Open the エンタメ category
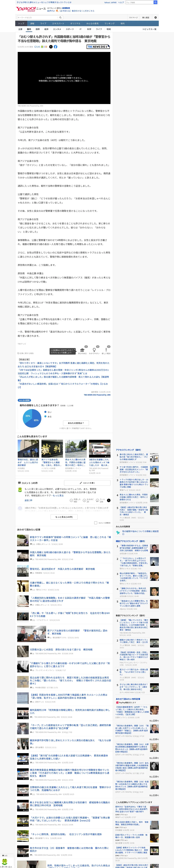Image resolution: width=174 pixels, height=868 pixels. click(x=57, y=29)
